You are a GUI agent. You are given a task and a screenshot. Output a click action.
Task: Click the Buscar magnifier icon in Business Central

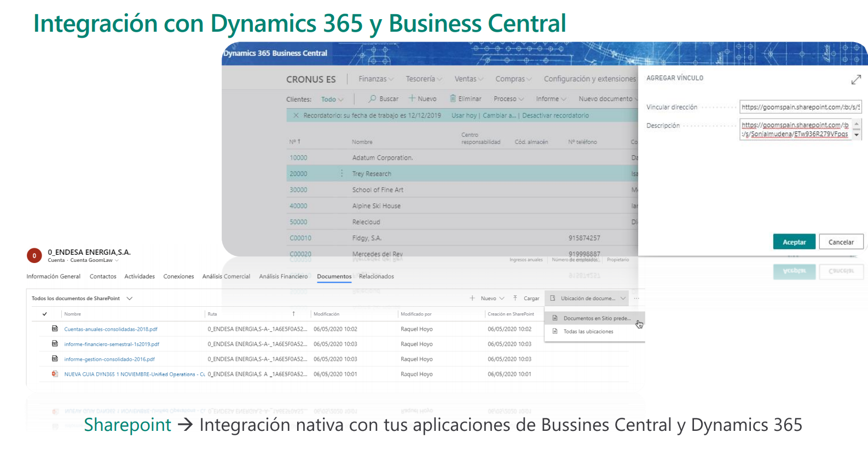[x=372, y=99]
